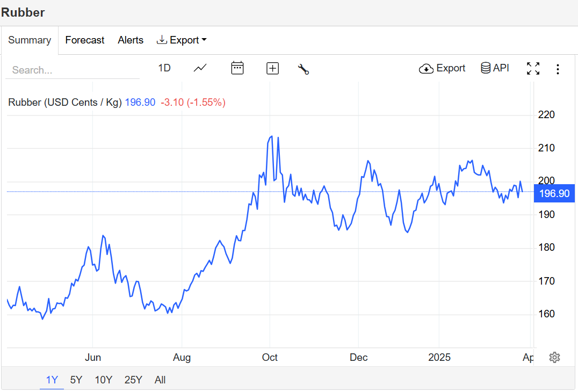Switch to the 5Y time range
This screenshot has height=392, width=578.
76,380
